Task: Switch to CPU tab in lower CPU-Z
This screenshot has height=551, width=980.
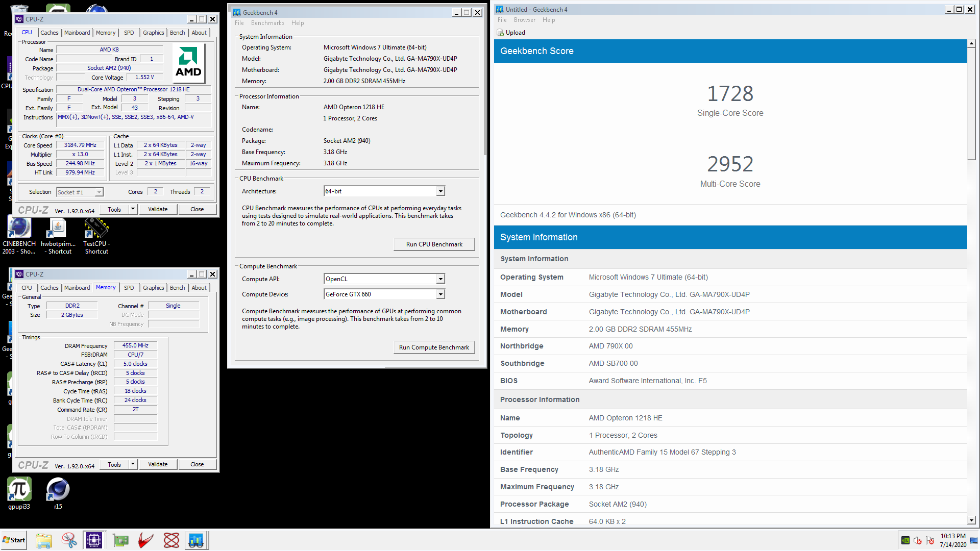Action: [27, 288]
